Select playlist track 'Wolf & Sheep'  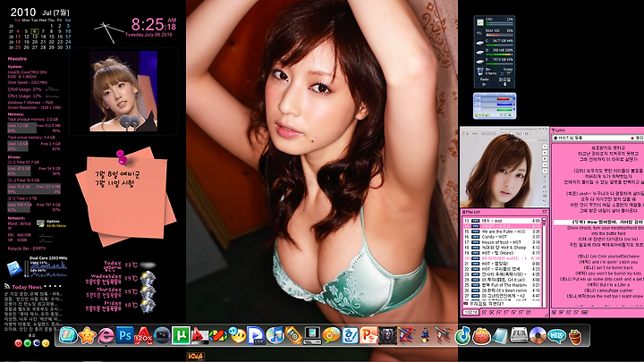(502, 248)
